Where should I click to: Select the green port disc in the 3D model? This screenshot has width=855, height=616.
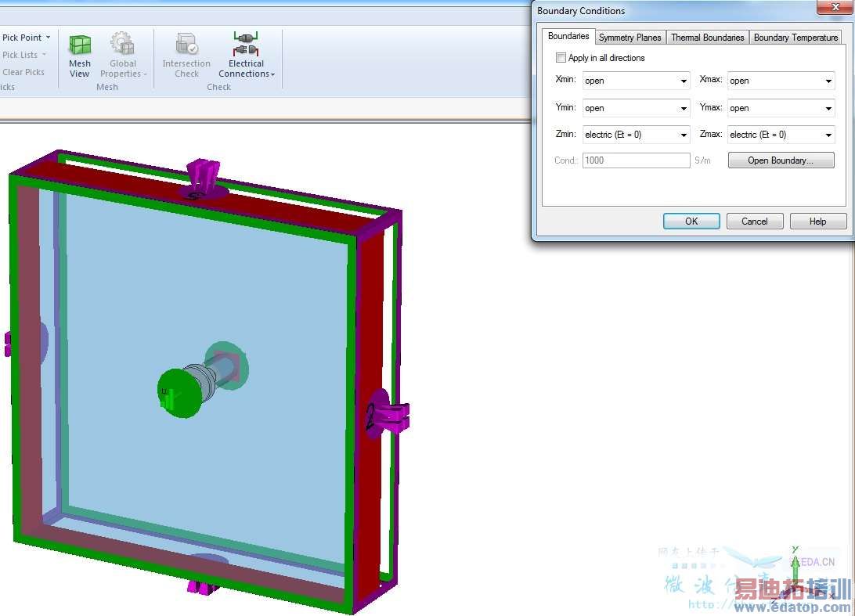point(179,394)
